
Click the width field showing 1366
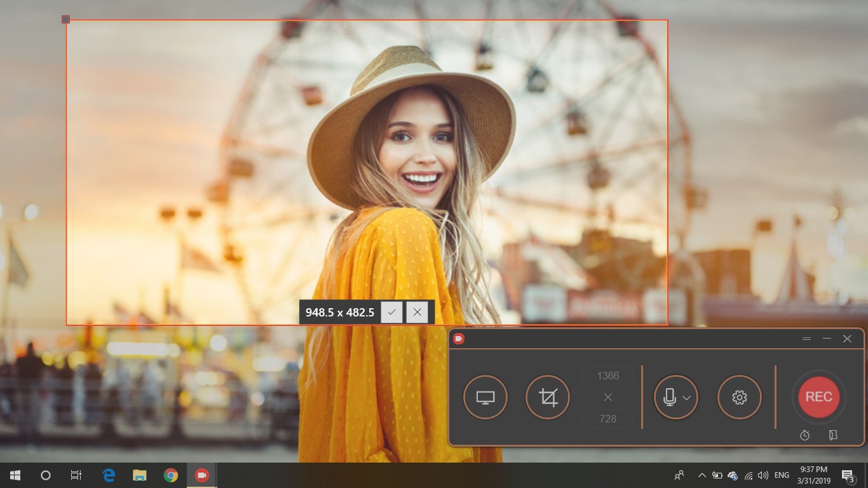click(x=608, y=376)
